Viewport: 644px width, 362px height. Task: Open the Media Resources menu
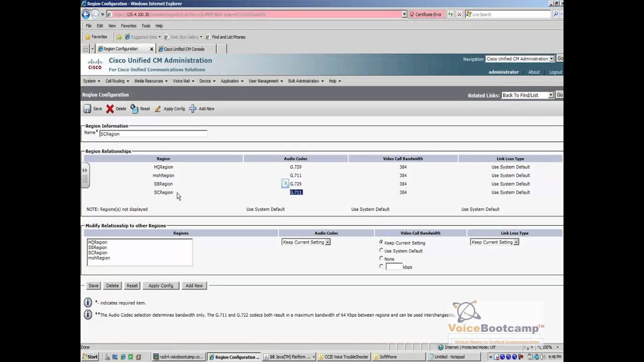coord(151,81)
